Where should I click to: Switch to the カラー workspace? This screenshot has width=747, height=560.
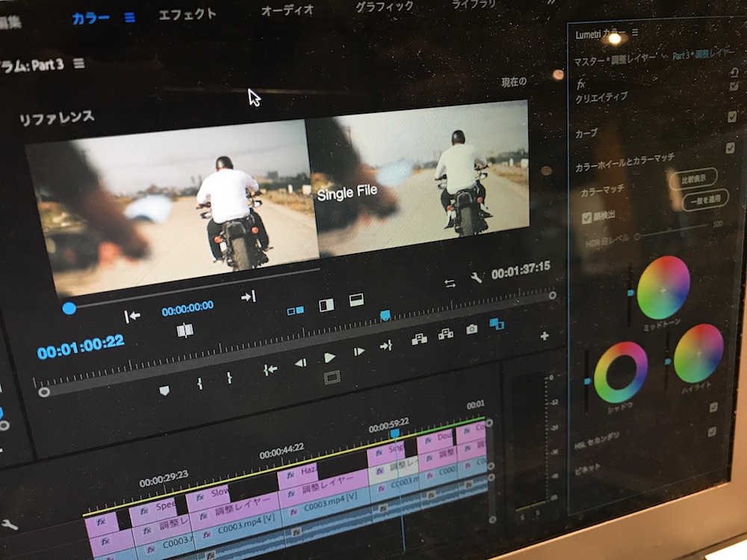[90, 19]
